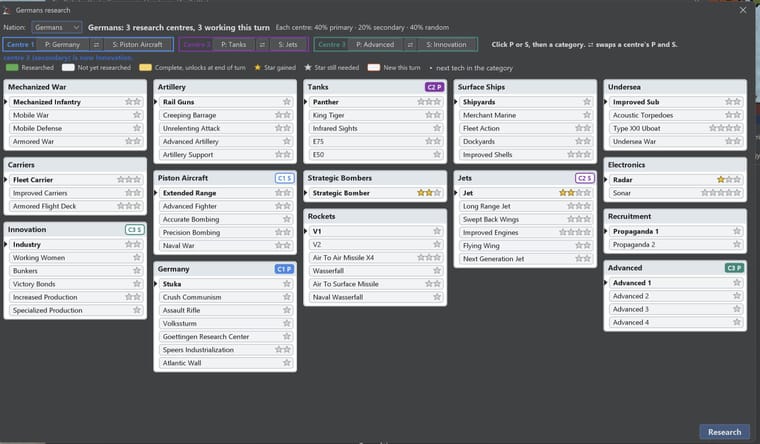The image size is (760, 444).
Task: Swap Centre 1 primary and secondary categories
Action: [96, 45]
